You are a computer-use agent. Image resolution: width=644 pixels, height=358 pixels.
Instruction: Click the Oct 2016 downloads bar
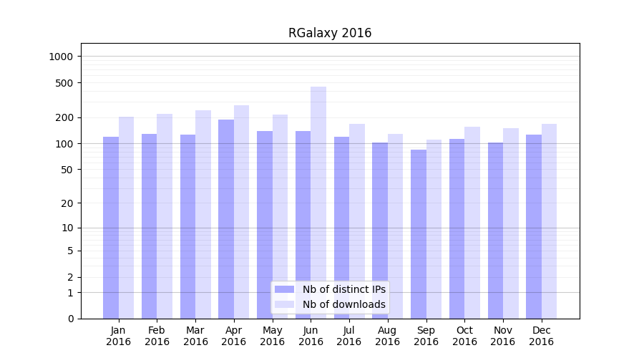click(x=472, y=222)
